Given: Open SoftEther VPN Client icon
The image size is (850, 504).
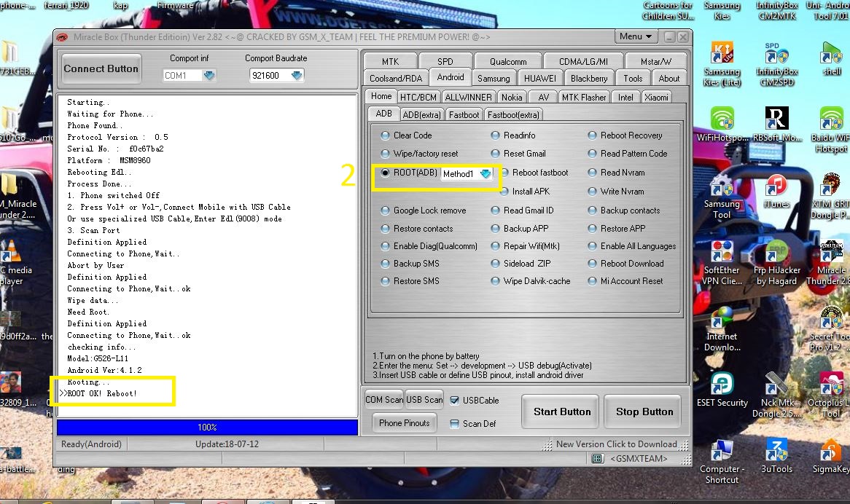Looking at the screenshot, I should [x=722, y=263].
